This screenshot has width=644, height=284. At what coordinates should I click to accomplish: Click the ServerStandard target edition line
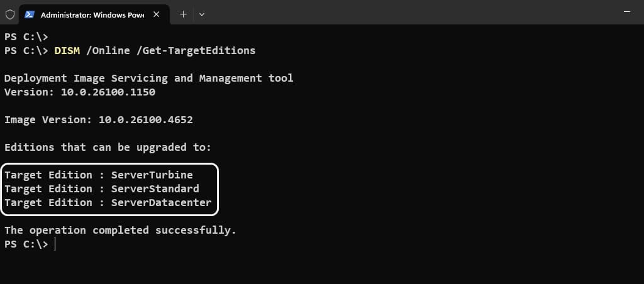pos(102,188)
